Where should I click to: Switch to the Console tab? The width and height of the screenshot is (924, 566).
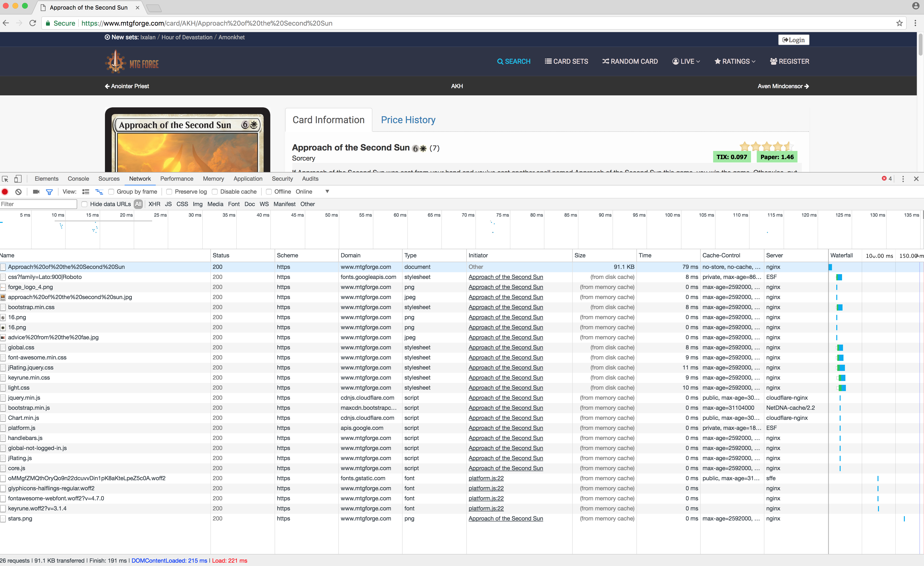pyautogui.click(x=78, y=179)
